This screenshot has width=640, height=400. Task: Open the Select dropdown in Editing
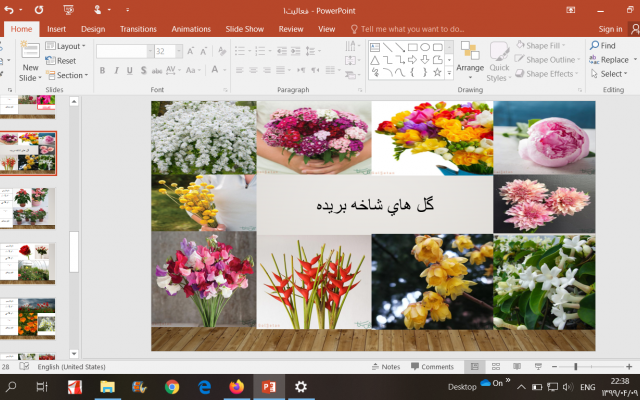click(x=609, y=74)
